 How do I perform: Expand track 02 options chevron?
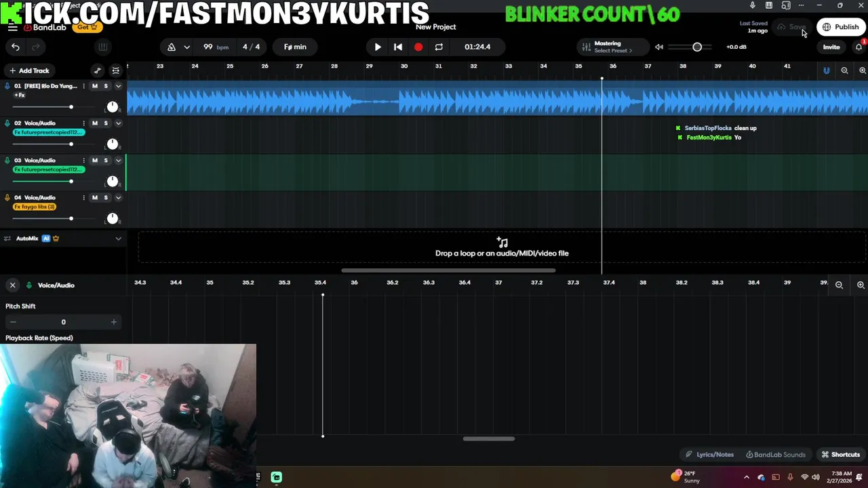pyautogui.click(x=118, y=123)
